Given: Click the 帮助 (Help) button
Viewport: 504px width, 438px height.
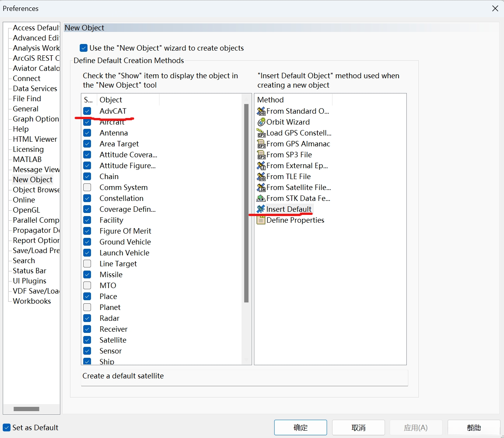Looking at the screenshot, I should (474, 427).
